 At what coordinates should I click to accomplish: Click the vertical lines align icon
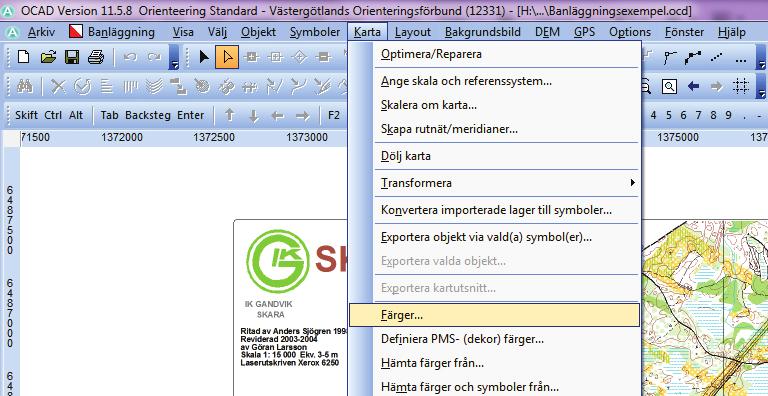point(130,87)
